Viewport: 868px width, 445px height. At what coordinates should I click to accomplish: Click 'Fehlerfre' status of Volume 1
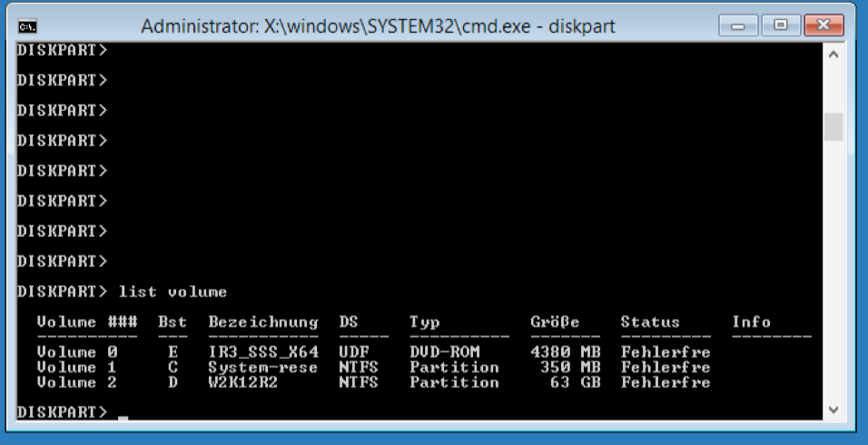click(666, 367)
